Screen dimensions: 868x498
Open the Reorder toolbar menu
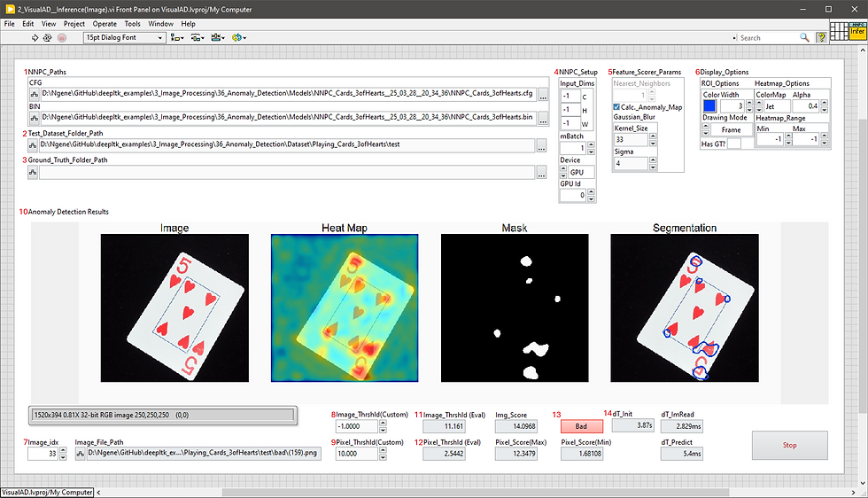238,38
